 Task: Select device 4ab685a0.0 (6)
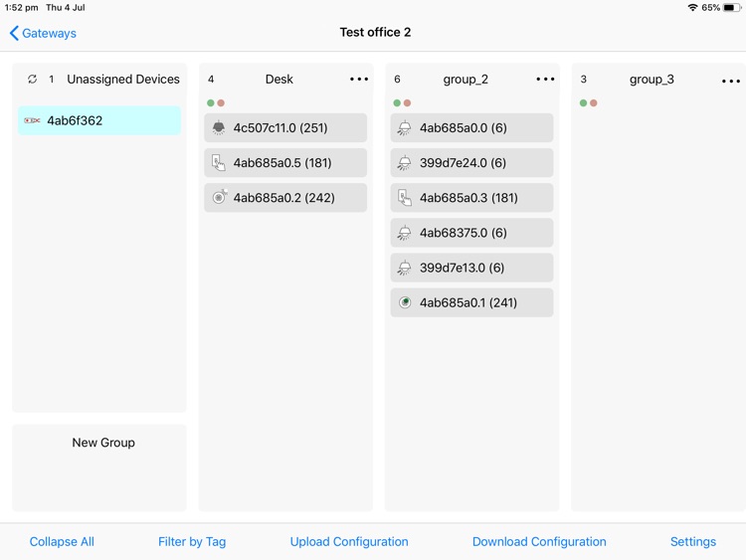pyautogui.click(x=471, y=127)
